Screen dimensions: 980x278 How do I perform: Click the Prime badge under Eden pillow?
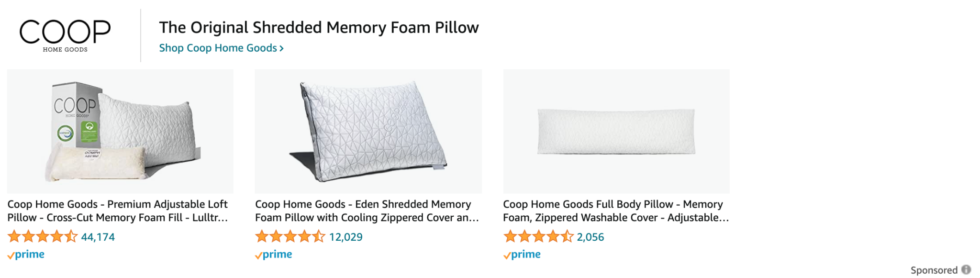[x=274, y=255]
